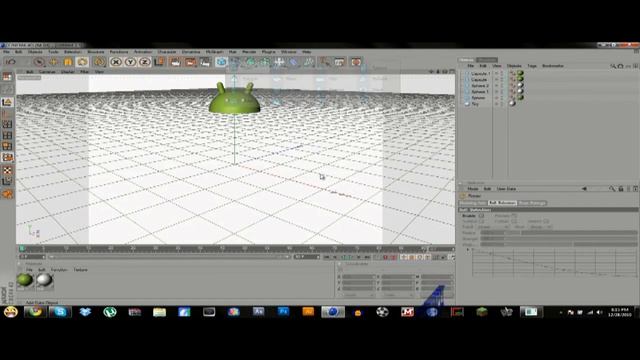Toggle the X axis lock
Viewport: 640px width, 360px height.
tap(116, 62)
